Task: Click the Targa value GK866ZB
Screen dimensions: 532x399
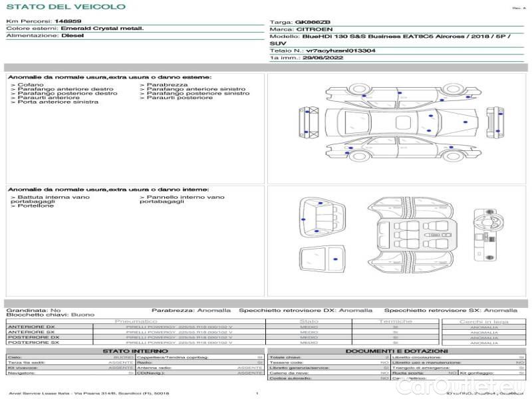Action: pyautogui.click(x=313, y=22)
